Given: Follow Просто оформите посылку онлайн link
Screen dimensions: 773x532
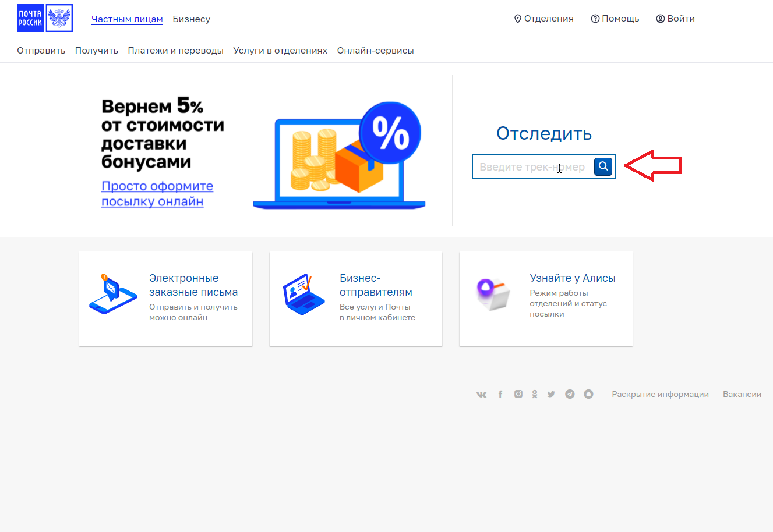Looking at the screenshot, I should [x=157, y=194].
